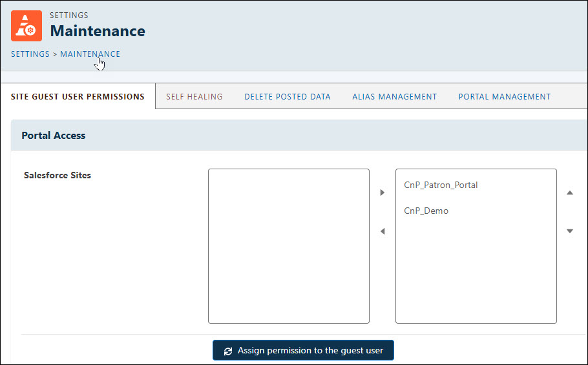Move site down in selected list

coord(570,231)
